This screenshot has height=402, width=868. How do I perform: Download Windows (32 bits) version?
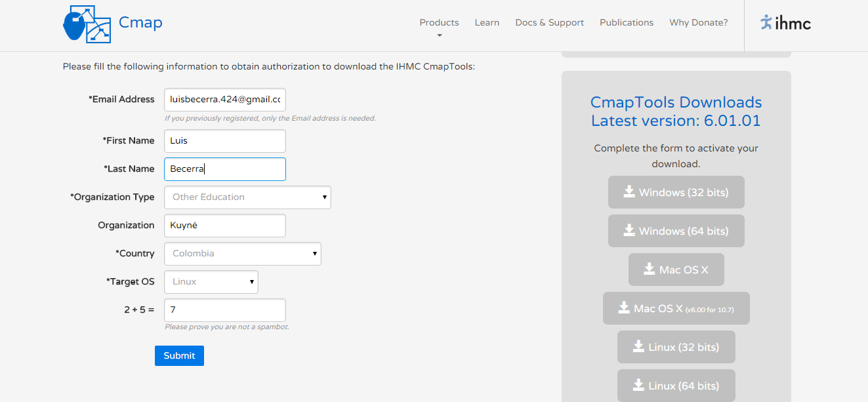(x=676, y=192)
